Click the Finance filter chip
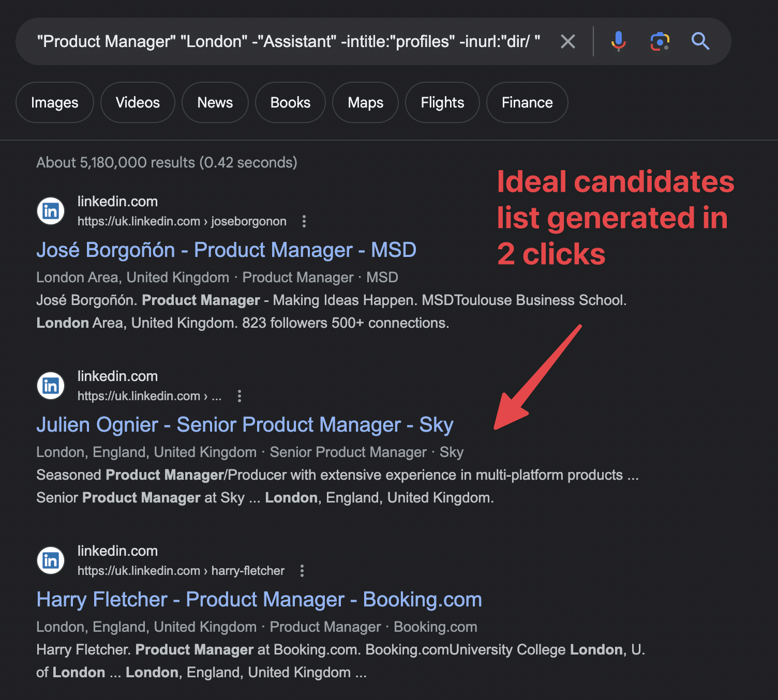The image size is (778, 700). pos(527,102)
